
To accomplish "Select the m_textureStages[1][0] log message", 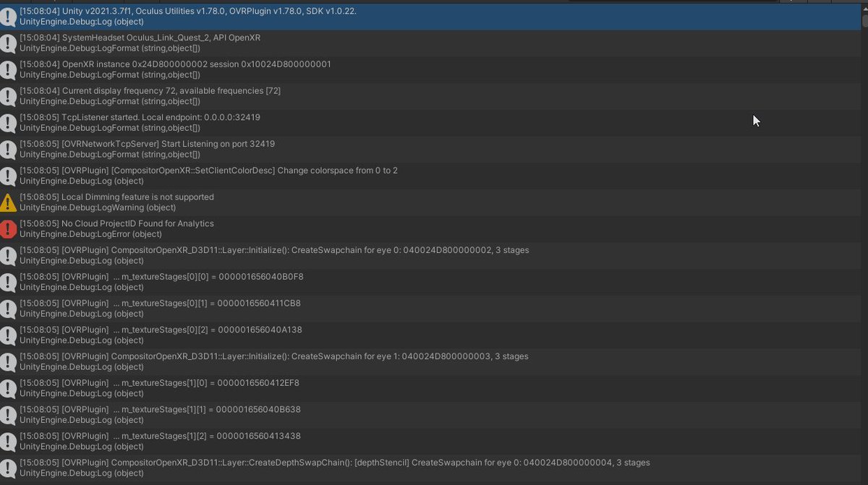I will pos(429,388).
